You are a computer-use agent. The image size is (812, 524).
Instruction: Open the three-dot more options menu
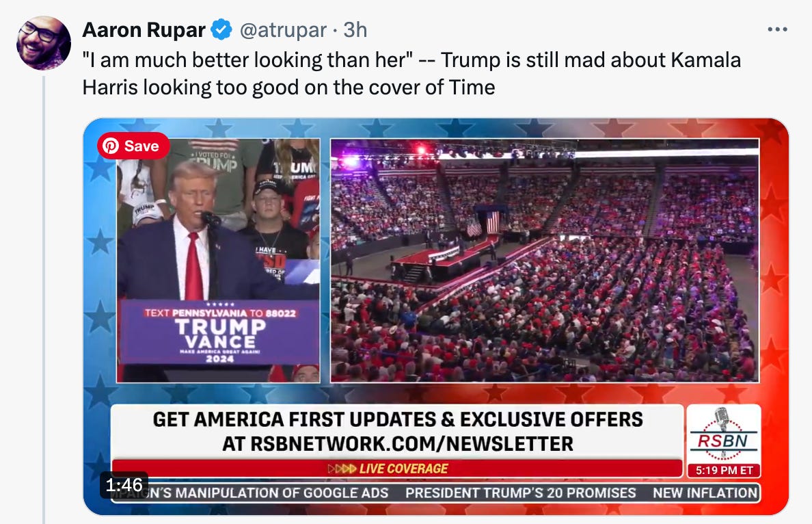coord(777,29)
